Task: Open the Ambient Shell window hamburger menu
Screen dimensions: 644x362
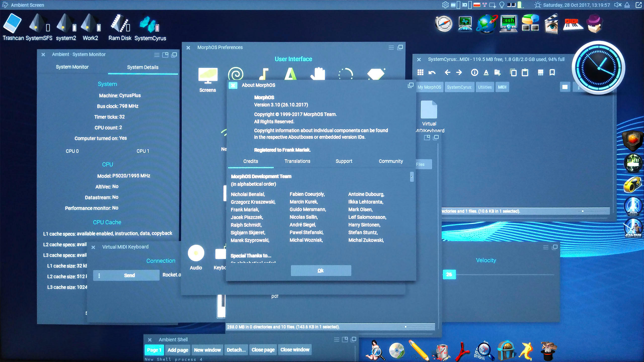Action: tap(337, 340)
